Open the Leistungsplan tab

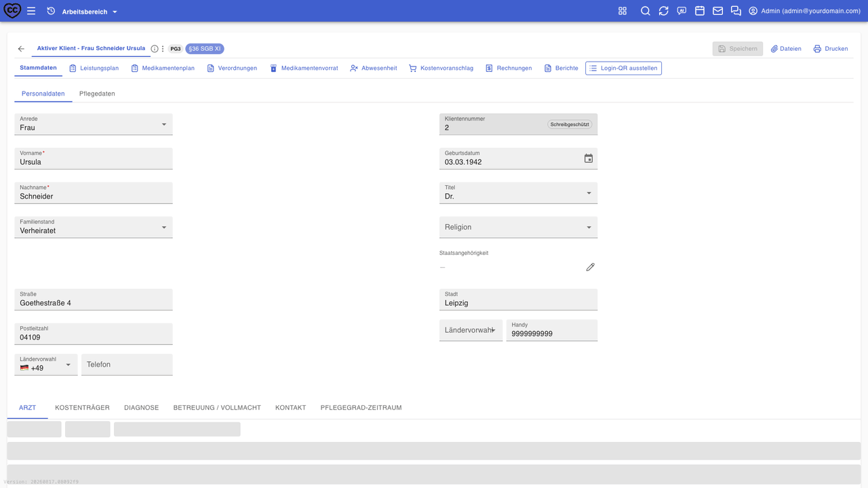tap(94, 68)
